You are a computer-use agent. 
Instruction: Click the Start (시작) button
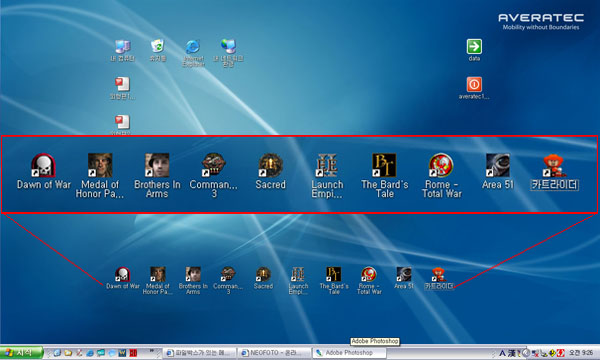tap(21, 352)
